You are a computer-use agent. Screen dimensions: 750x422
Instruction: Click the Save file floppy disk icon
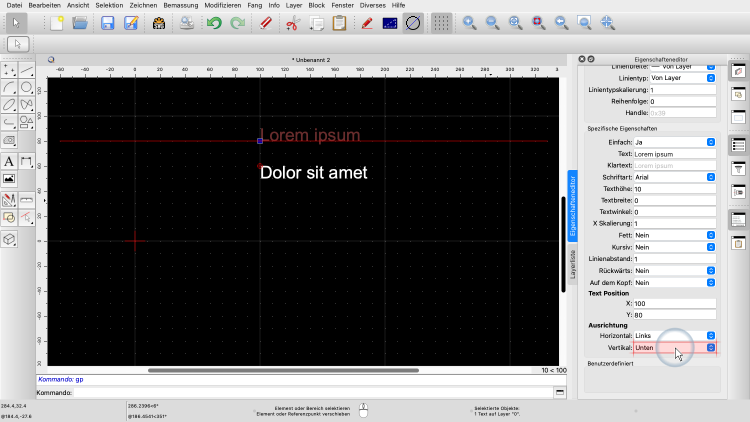pyautogui.click(x=108, y=22)
